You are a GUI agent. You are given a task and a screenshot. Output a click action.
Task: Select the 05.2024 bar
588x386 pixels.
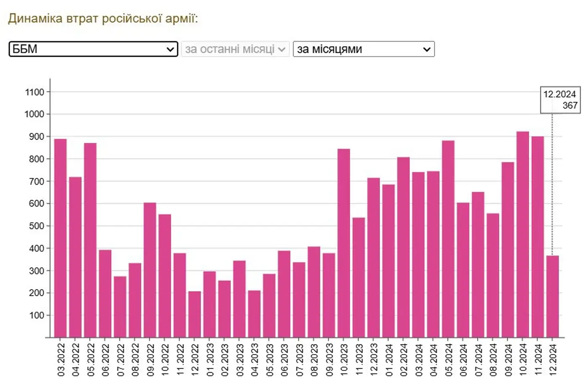[x=448, y=239]
